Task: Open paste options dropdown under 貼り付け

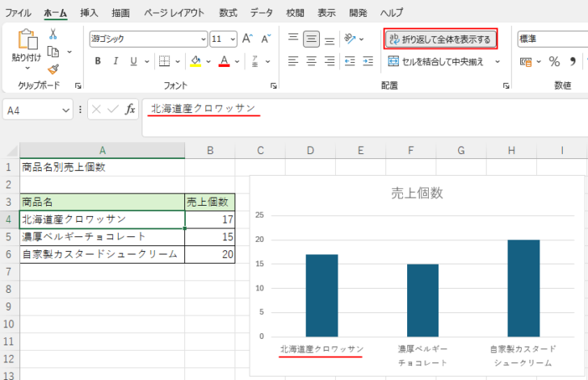Action: click(x=27, y=68)
